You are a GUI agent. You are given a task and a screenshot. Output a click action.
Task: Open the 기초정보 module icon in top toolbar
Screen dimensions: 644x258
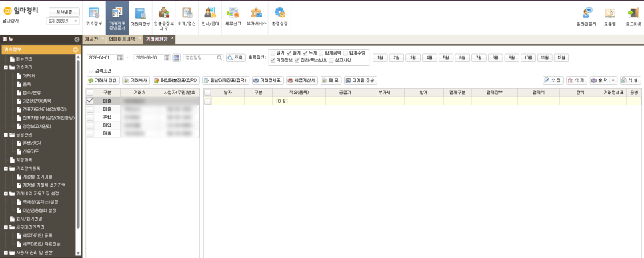93,17
